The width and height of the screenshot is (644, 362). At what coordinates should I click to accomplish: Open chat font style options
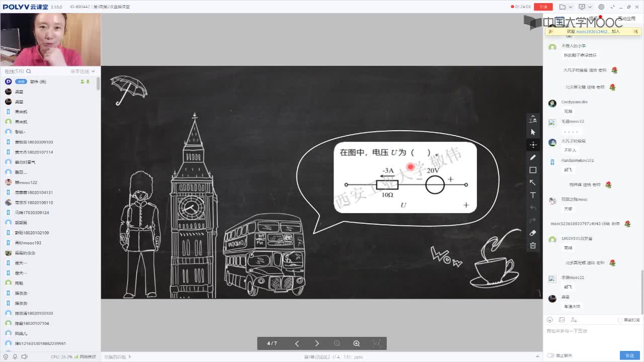tap(574, 320)
